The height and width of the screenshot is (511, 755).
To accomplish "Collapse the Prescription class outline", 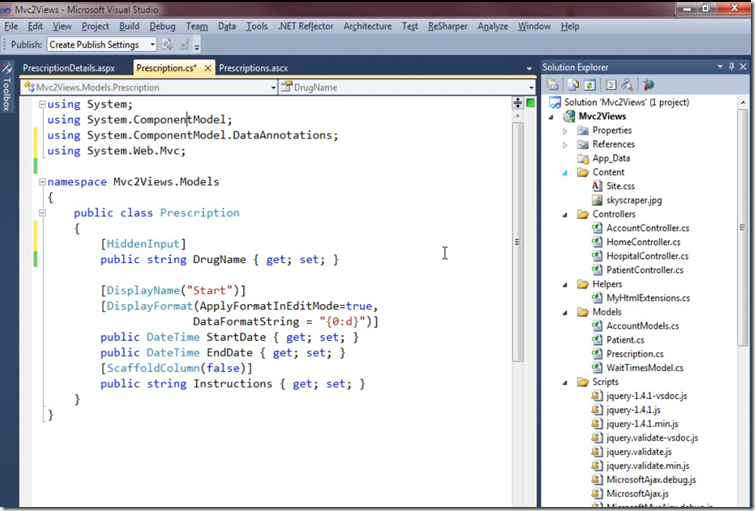I will tap(42, 212).
